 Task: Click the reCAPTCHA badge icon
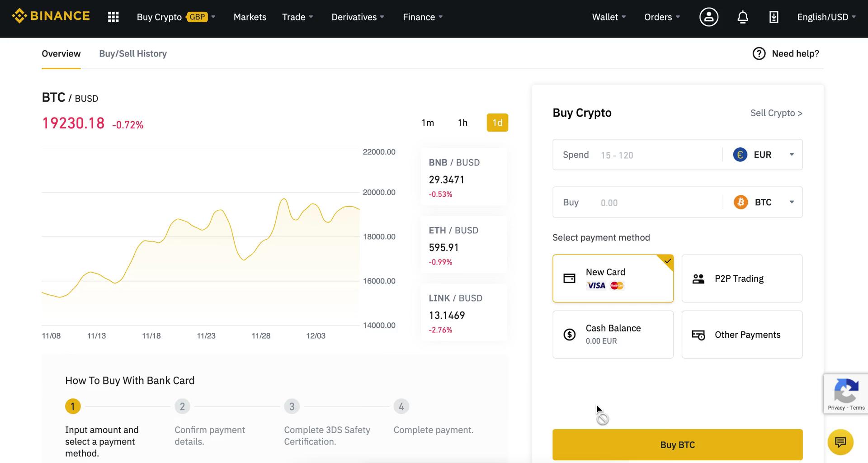click(846, 391)
